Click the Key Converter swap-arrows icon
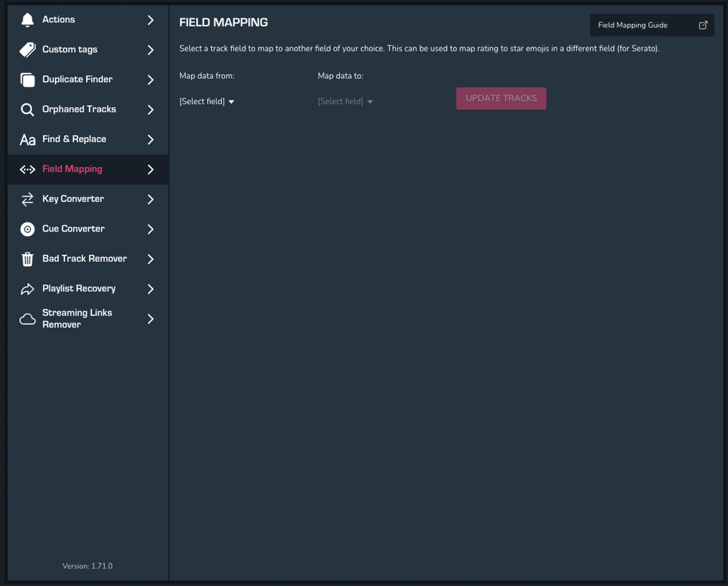 point(27,199)
